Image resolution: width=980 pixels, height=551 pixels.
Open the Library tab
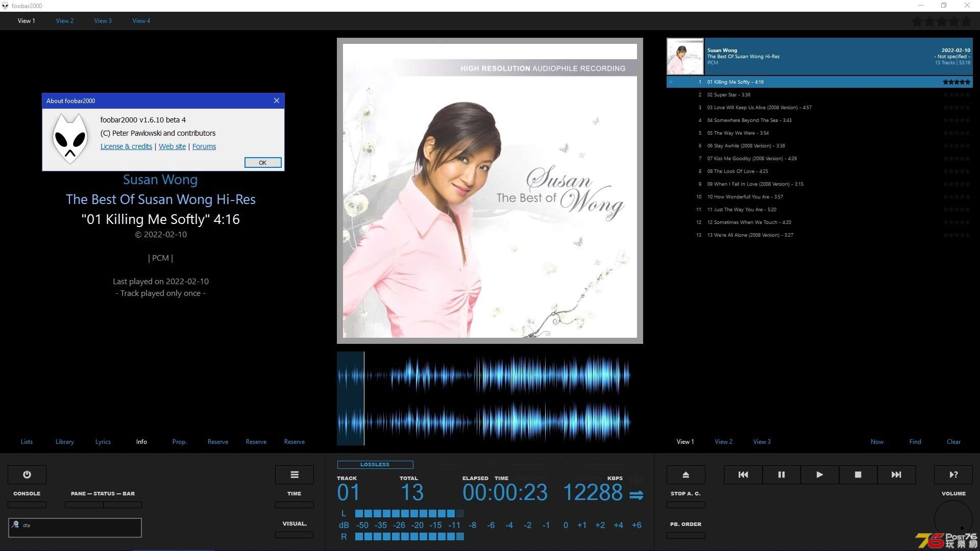point(65,442)
